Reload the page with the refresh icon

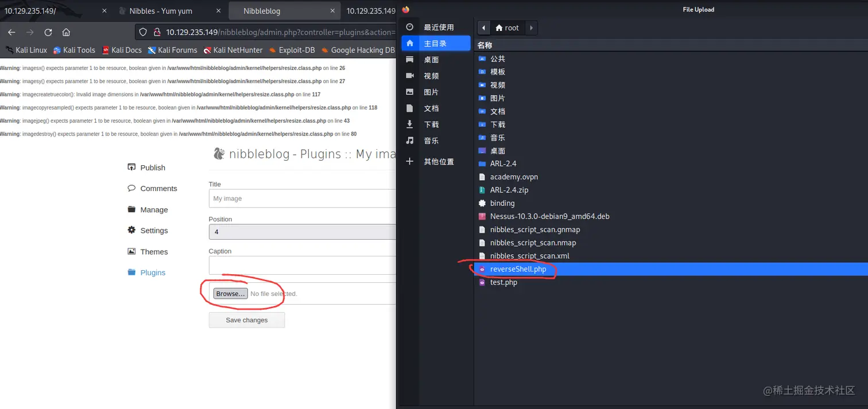coord(48,32)
